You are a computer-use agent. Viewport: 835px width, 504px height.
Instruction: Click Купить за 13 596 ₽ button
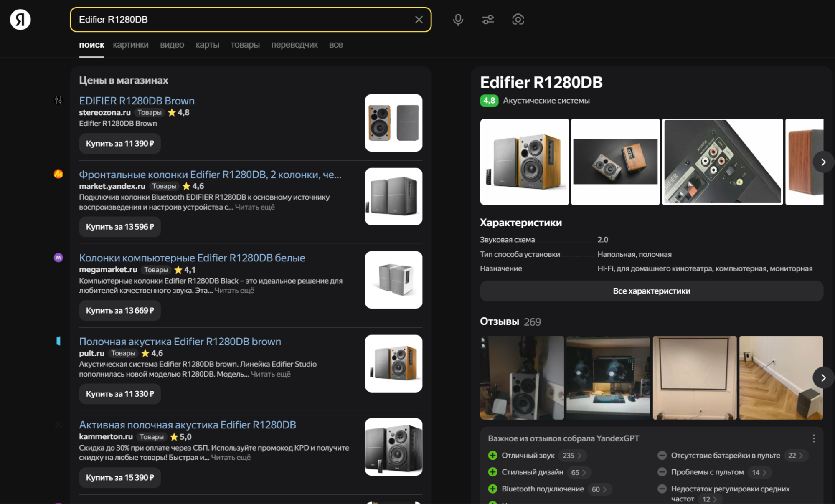pyautogui.click(x=120, y=227)
